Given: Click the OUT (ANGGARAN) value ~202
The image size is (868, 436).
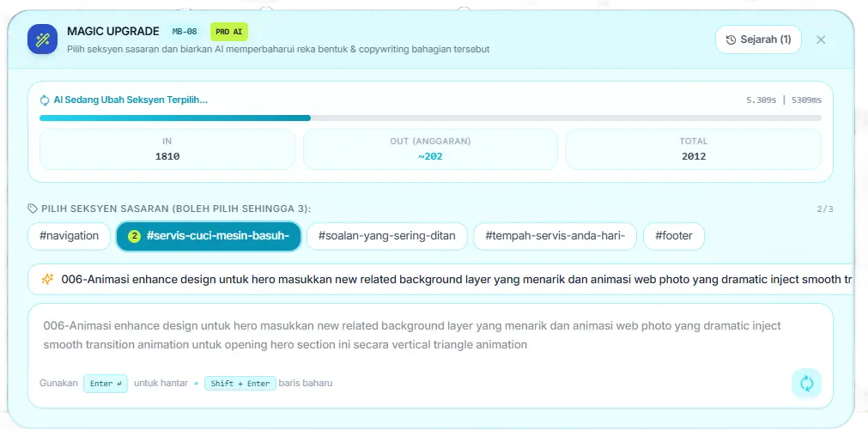Looking at the screenshot, I should [430, 156].
